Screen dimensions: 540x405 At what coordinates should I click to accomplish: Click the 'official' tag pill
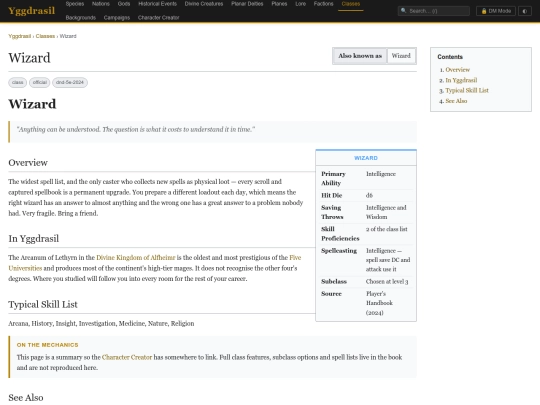pyautogui.click(x=40, y=82)
